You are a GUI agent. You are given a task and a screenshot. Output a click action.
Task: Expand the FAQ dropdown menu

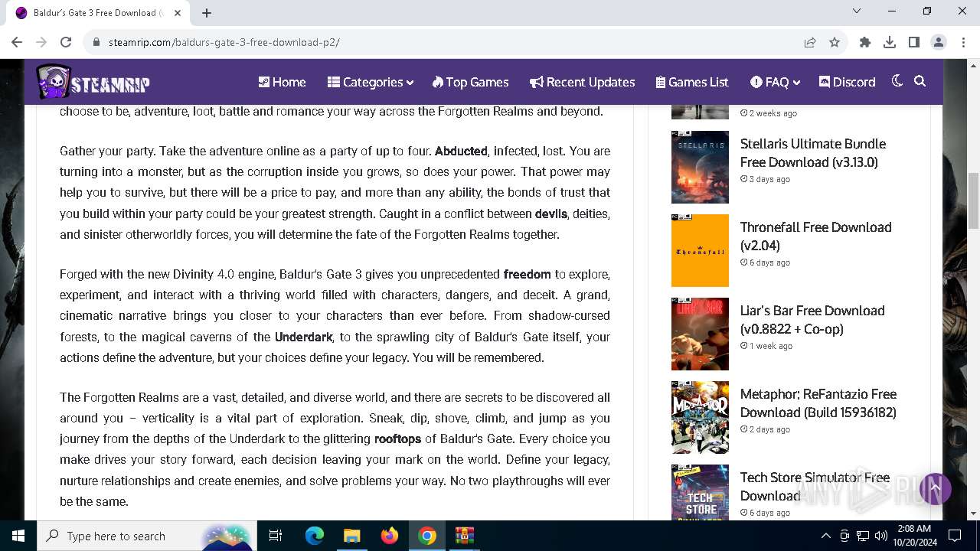[x=775, y=82]
